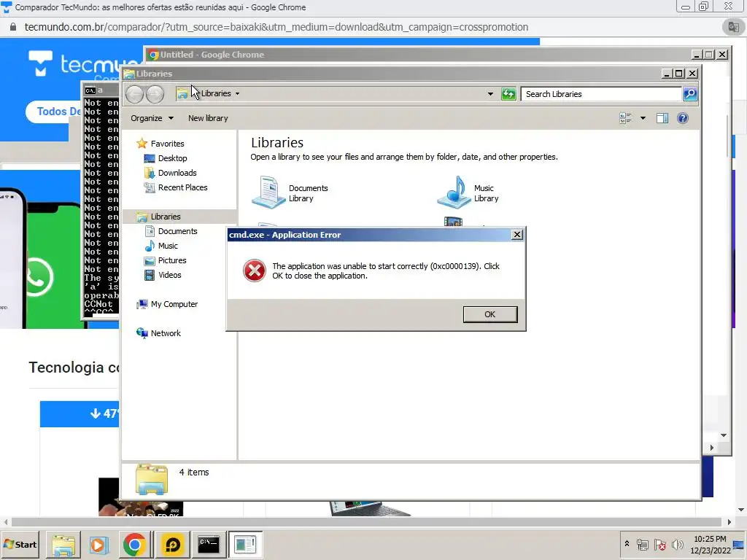Close the cmd.exe Application Error dialog
Viewport: 747px width, 560px height.
pyautogui.click(x=517, y=235)
